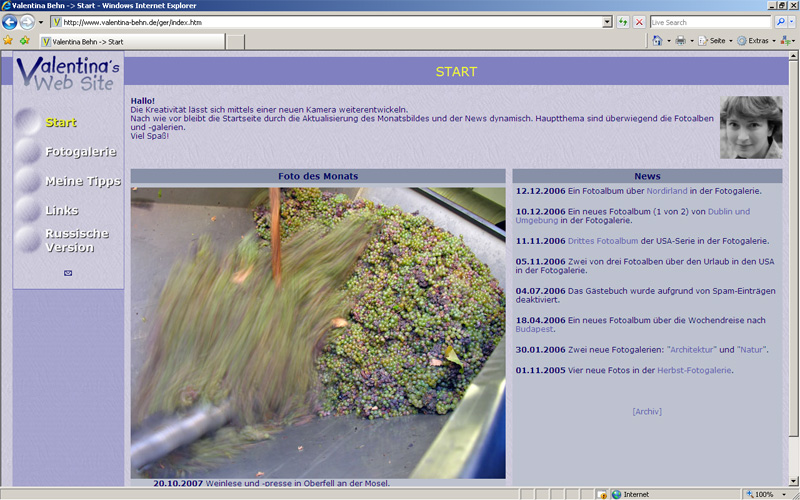Click the status bar security shield icon
Screen dimensions: 800x500
click(x=602, y=494)
